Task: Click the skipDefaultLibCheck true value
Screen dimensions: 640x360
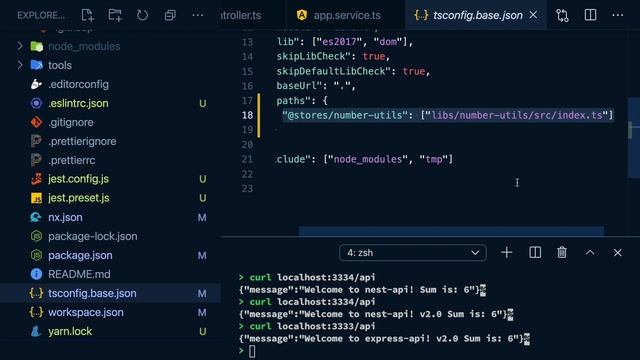Action: coord(414,71)
